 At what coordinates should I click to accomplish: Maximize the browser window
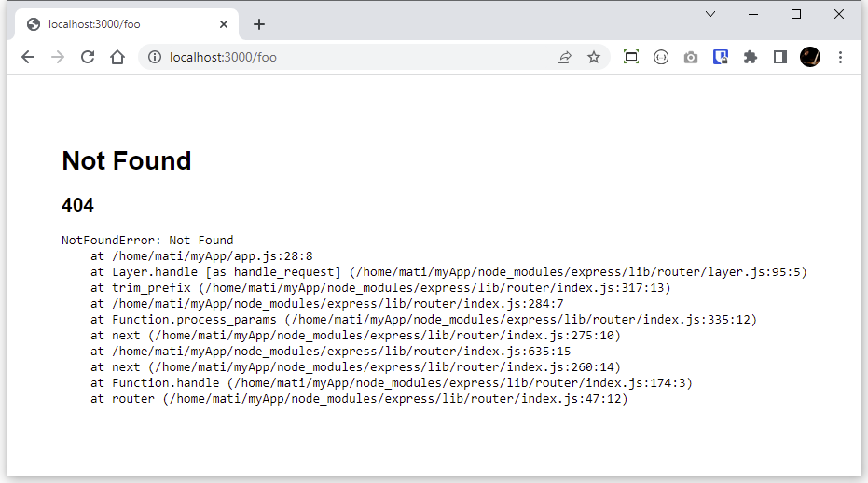pos(796,14)
